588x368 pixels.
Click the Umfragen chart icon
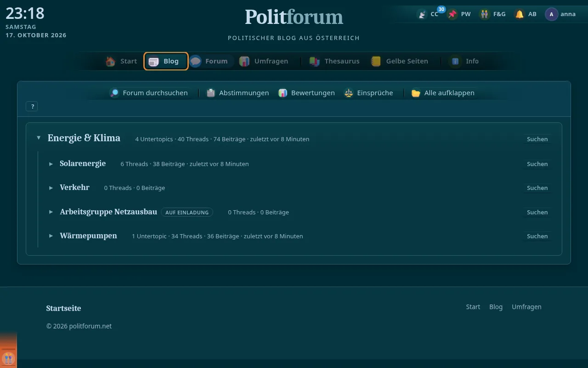coord(244,61)
